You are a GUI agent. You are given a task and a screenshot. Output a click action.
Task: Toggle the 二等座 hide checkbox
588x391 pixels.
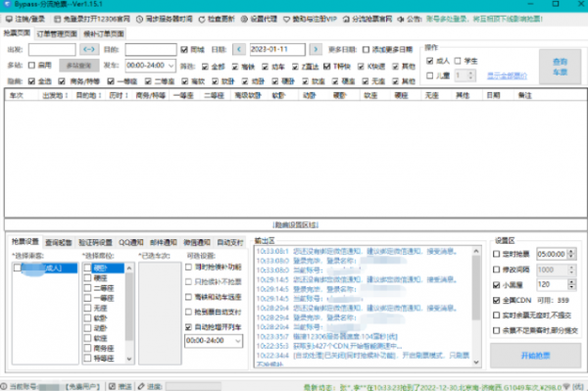(148, 81)
